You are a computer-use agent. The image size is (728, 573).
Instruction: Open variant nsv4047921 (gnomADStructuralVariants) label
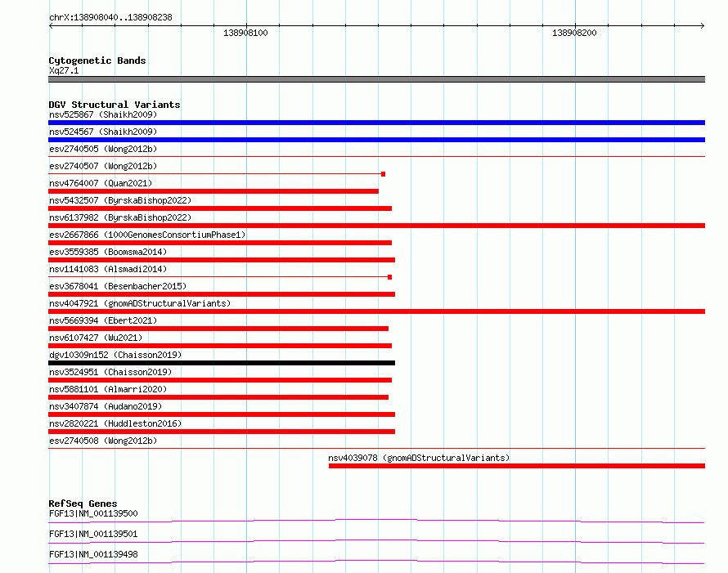click(140, 303)
